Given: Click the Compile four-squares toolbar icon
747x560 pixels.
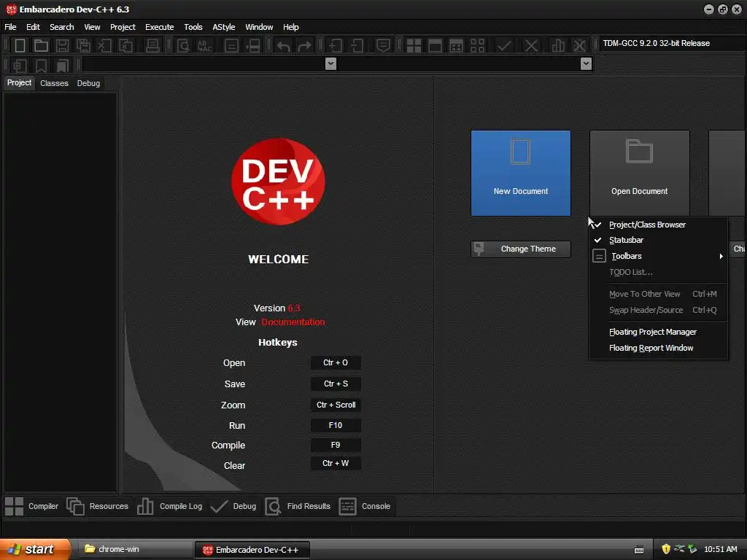Looking at the screenshot, I should point(414,46).
